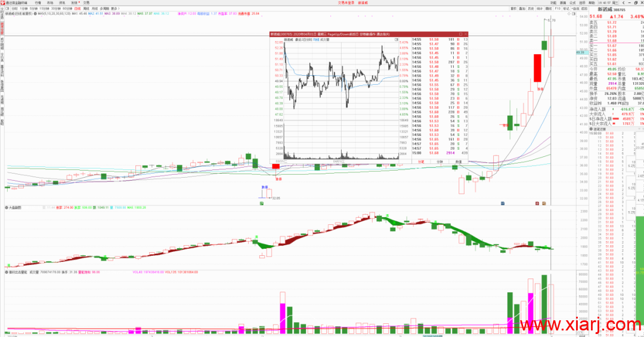The height and width of the screenshot is (337, 644).
Task: Maximize the intraday popup window
Action: 460,34
